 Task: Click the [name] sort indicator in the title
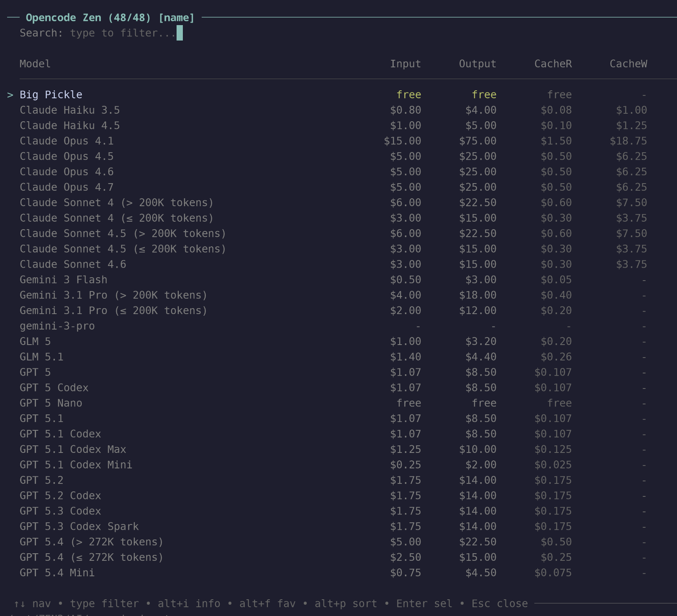[177, 18]
